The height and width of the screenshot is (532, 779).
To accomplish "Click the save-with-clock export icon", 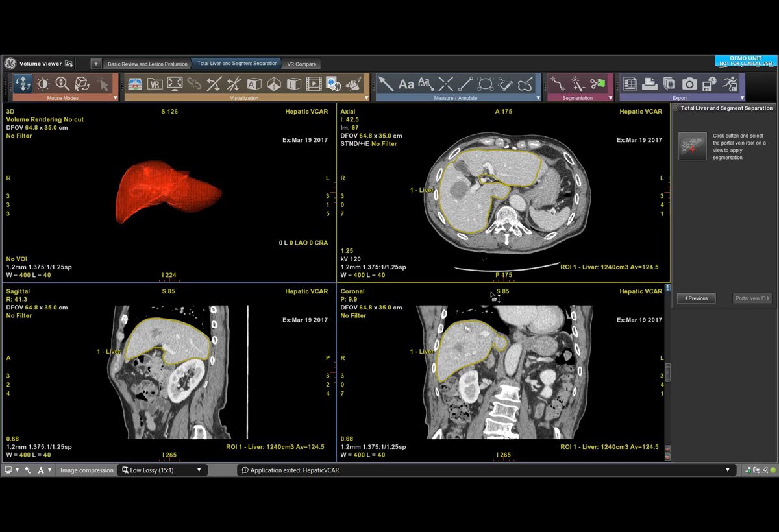I will 710,84.
